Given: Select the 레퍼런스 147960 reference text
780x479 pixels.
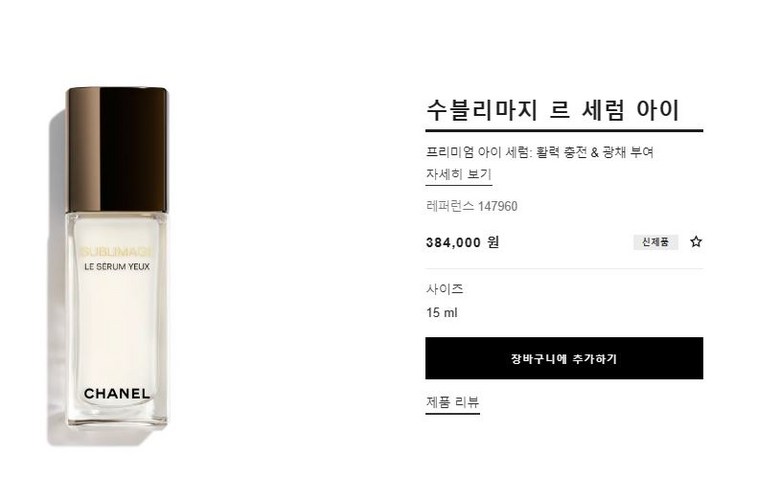Looking at the screenshot, I should (x=472, y=206).
